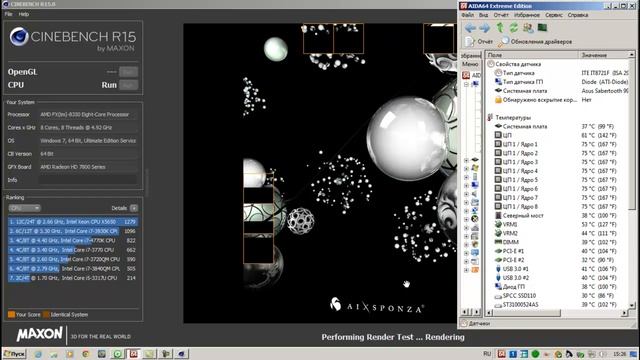Refresh AIDA64 with green arrows icon

pos(513,28)
